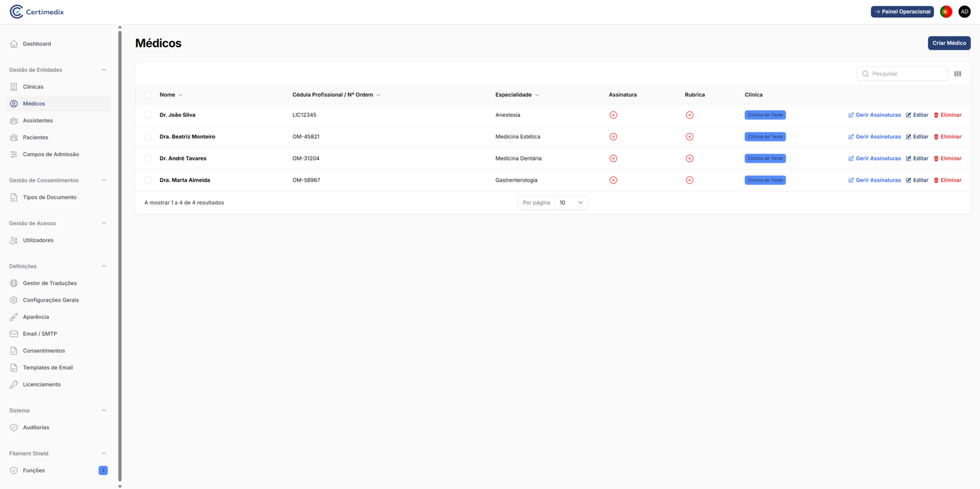Tick the checkbox for Dra. Beatriz Monteiro
980x489 pixels.
click(x=148, y=137)
